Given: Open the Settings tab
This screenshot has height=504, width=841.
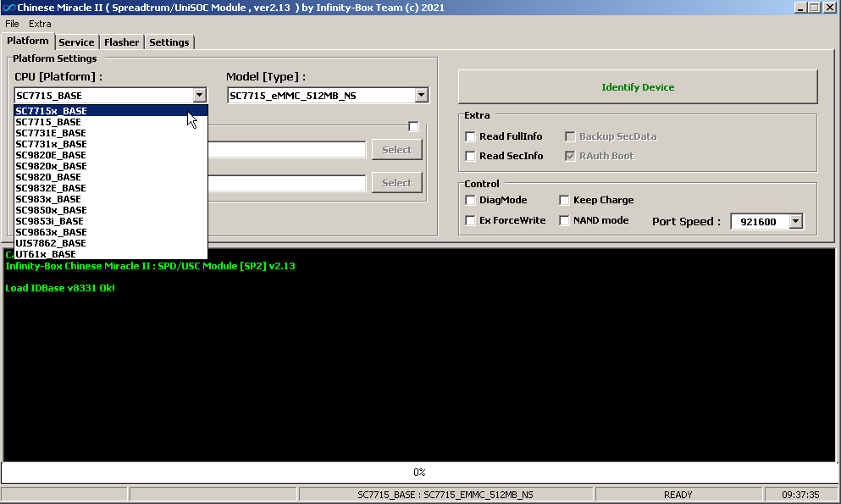Looking at the screenshot, I should [x=169, y=42].
